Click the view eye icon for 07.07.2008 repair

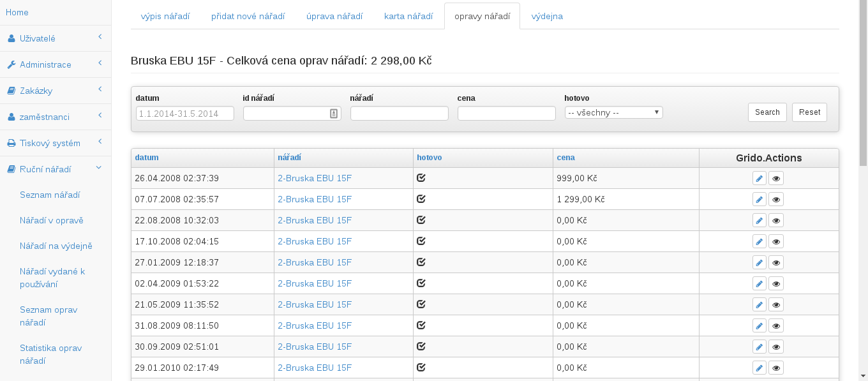pyautogui.click(x=776, y=200)
